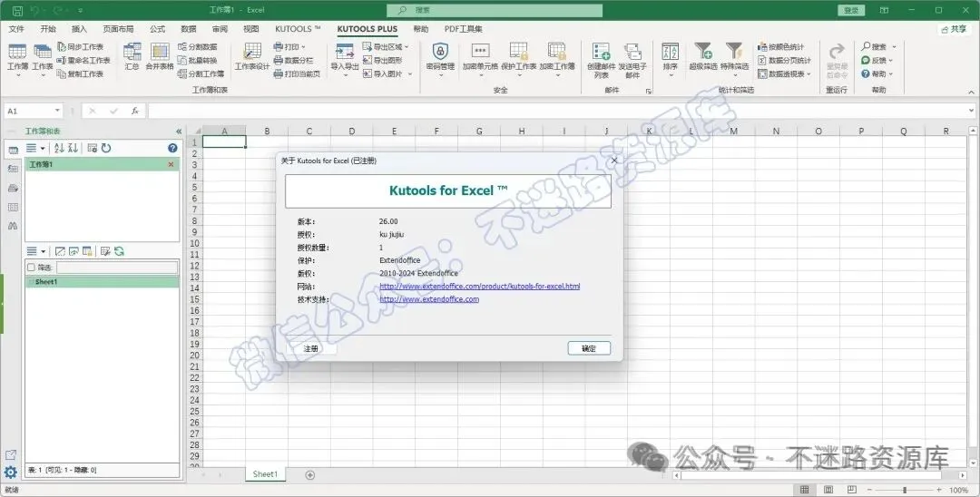Click the zoom out minus button
980x497 pixels.
pyautogui.click(x=869, y=490)
